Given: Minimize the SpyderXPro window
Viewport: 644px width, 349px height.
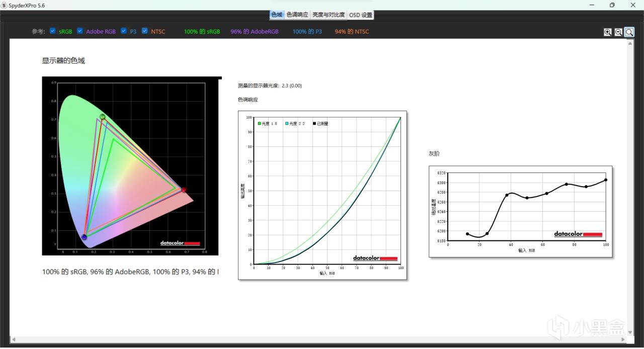Looking at the screenshot, I should [x=591, y=5].
